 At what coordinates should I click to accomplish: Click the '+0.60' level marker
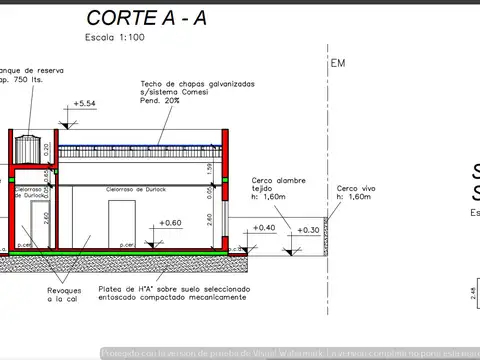click(x=170, y=223)
